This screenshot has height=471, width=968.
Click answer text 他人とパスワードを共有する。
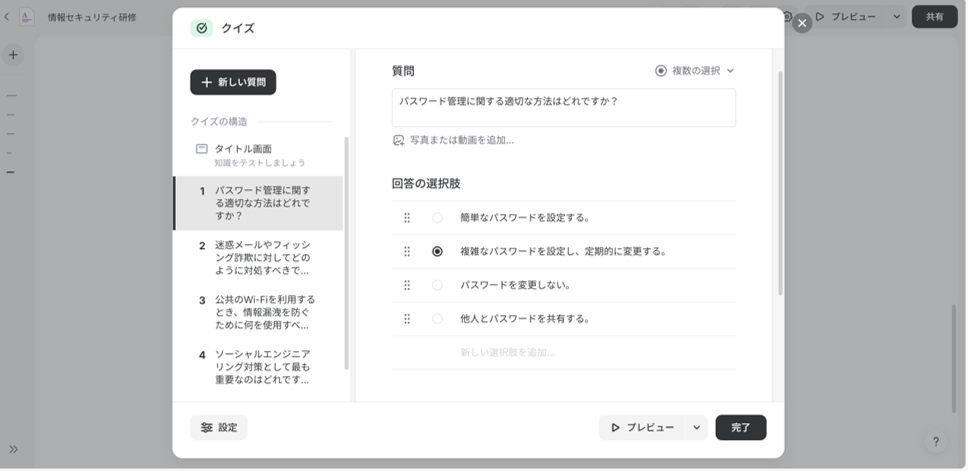(x=525, y=319)
